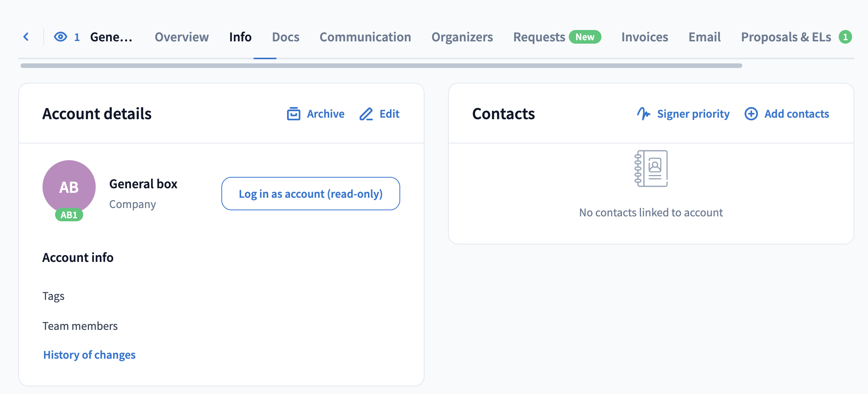Click the horizontal tab scrollbar
This screenshot has height=394, width=868.
[381, 66]
